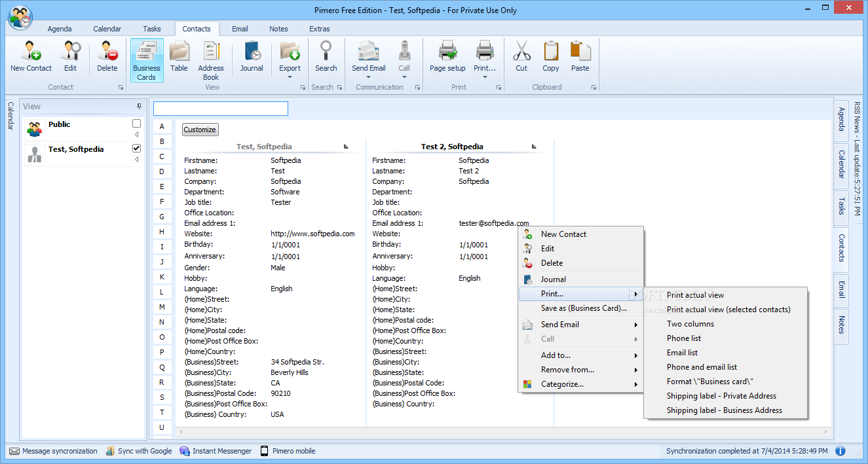
Task: Click the http://www.softpedia.com website value
Action: pyautogui.click(x=312, y=234)
